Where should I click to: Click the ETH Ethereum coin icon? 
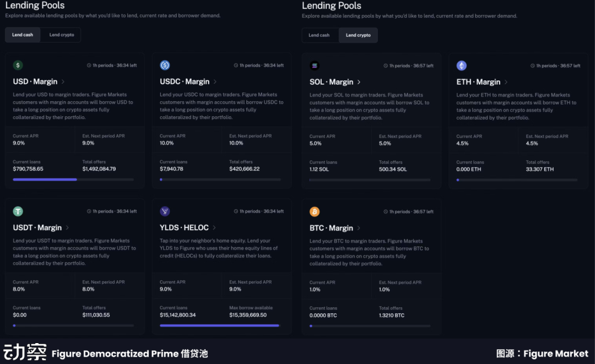click(462, 66)
